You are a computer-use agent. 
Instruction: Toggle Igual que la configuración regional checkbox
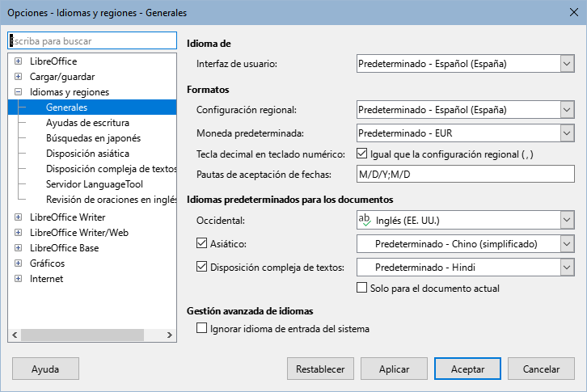tap(361, 154)
